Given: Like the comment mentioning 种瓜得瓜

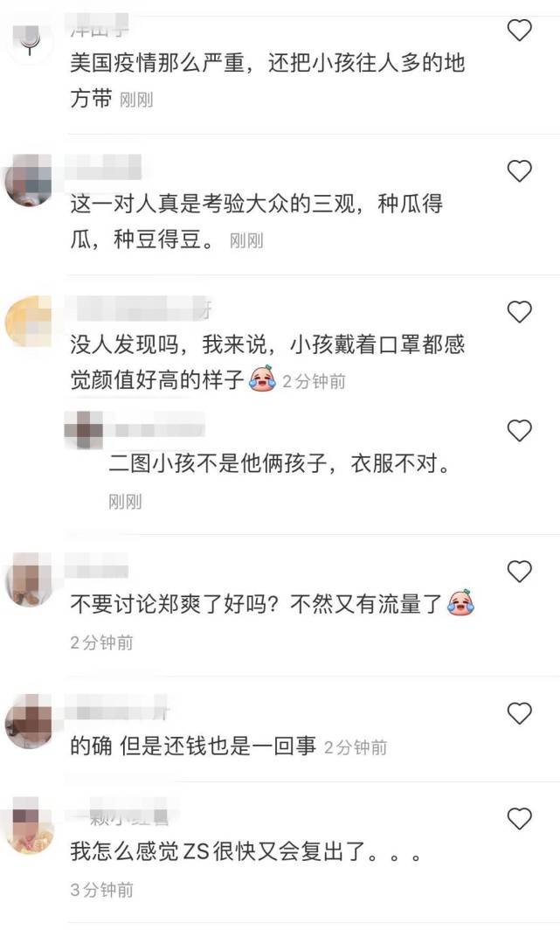Looking at the screenshot, I should pos(519,171).
